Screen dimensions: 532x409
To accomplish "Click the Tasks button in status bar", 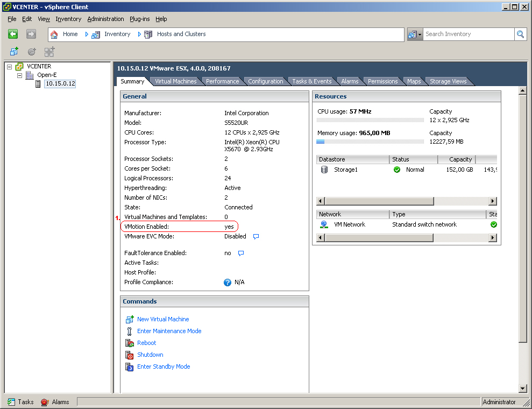I will coord(20,402).
